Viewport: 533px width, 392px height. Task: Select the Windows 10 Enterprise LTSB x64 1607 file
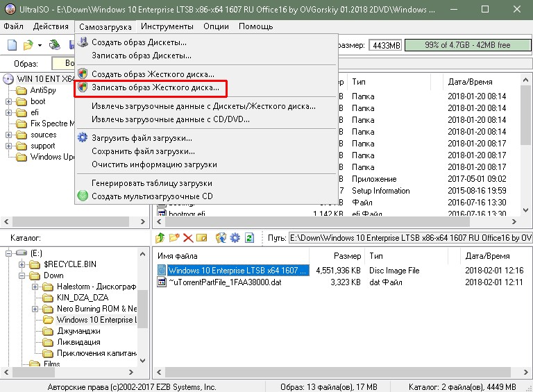238,271
